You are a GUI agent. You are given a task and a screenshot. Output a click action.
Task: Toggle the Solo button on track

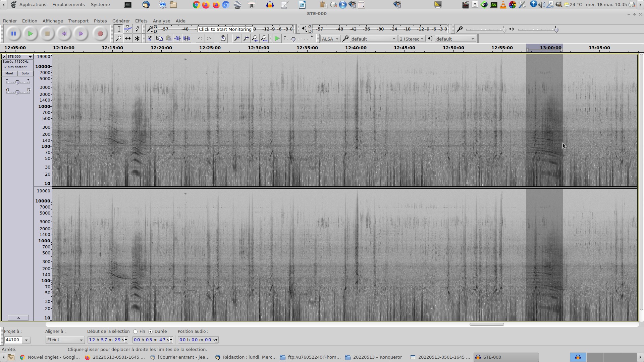25,73
